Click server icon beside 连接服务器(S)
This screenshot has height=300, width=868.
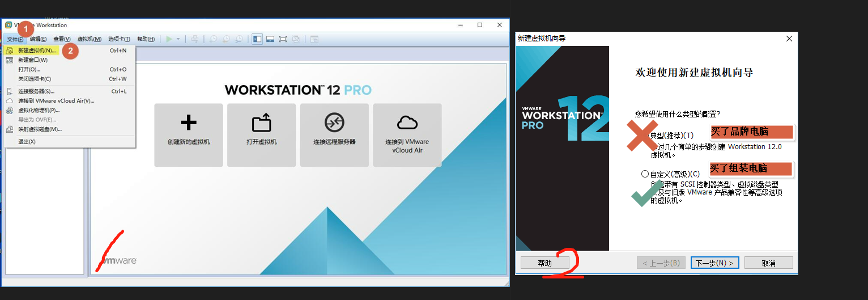point(10,91)
